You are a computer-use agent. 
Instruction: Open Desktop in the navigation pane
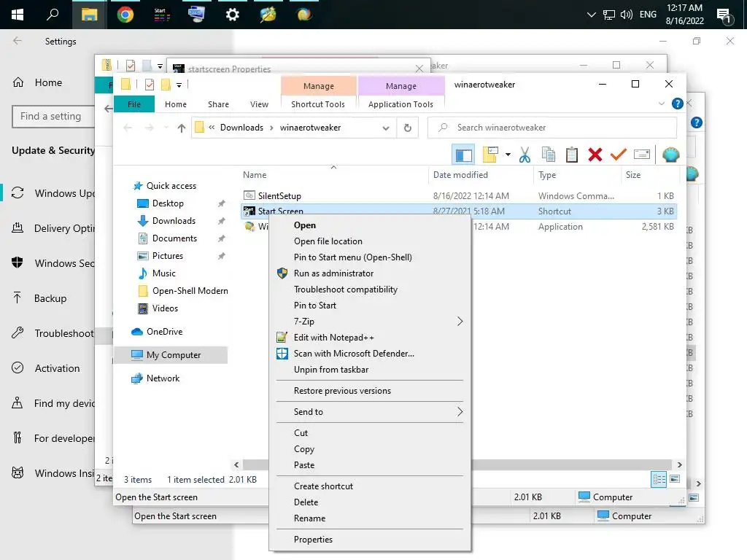pos(168,203)
